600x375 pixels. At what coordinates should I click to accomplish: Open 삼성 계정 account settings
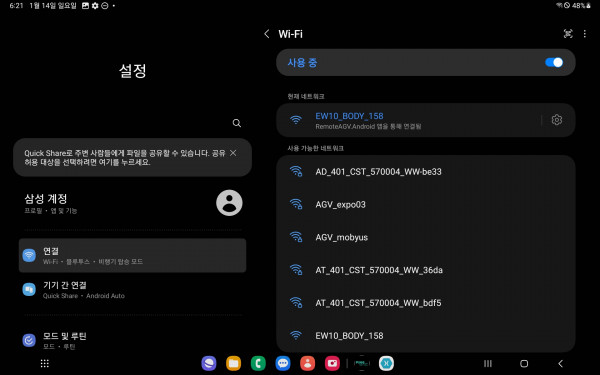pos(132,203)
